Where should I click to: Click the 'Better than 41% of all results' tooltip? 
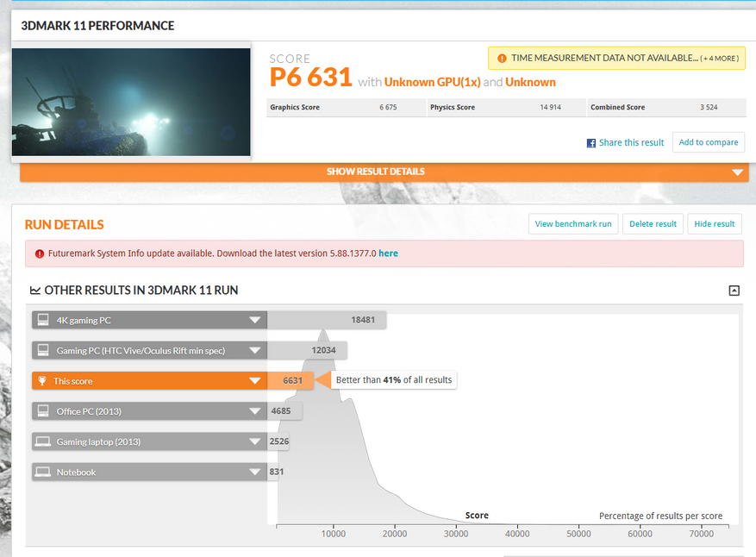coord(394,380)
